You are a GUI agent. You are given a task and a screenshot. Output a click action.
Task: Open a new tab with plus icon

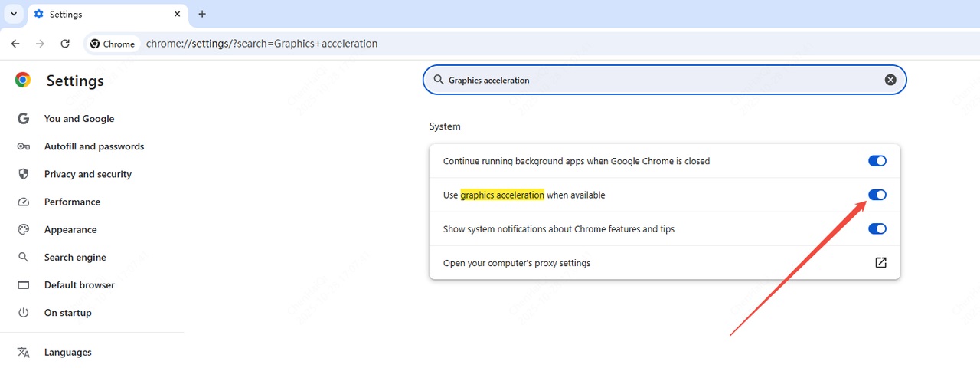202,14
